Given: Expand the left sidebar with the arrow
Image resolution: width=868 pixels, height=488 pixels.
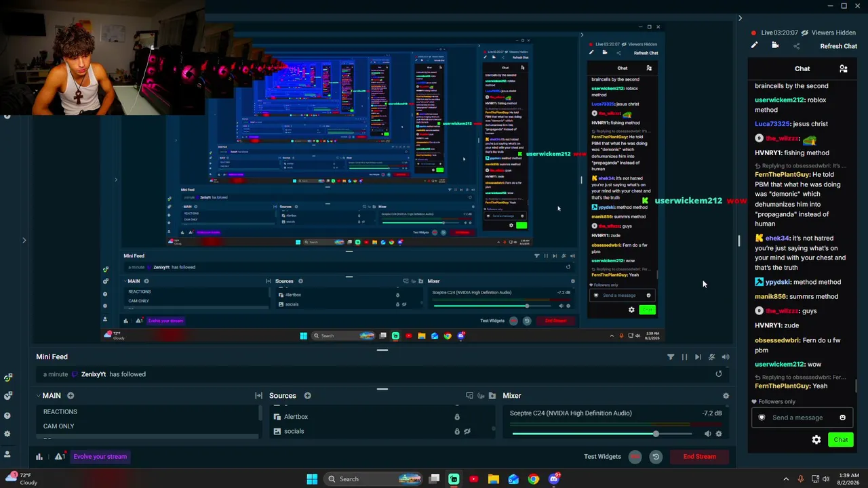Looking at the screenshot, I should [24, 240].
